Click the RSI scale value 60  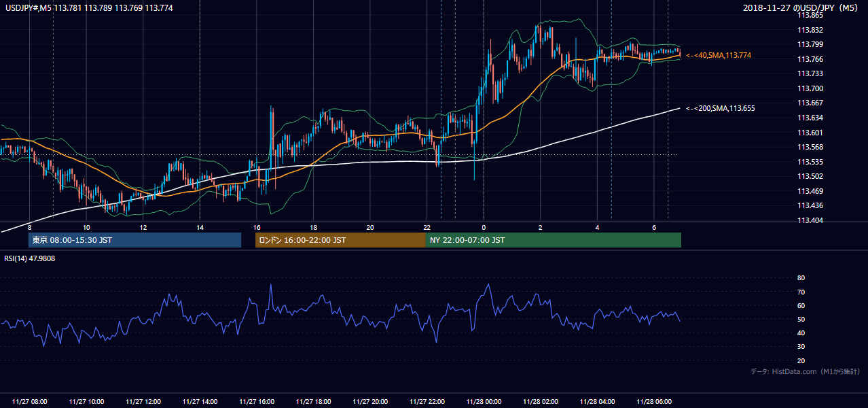(x=801, y=306)
